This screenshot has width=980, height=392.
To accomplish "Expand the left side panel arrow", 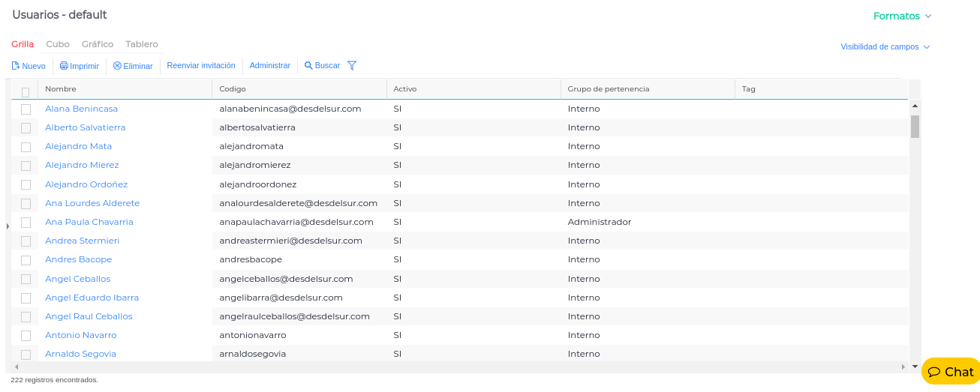I will point(8,225).
